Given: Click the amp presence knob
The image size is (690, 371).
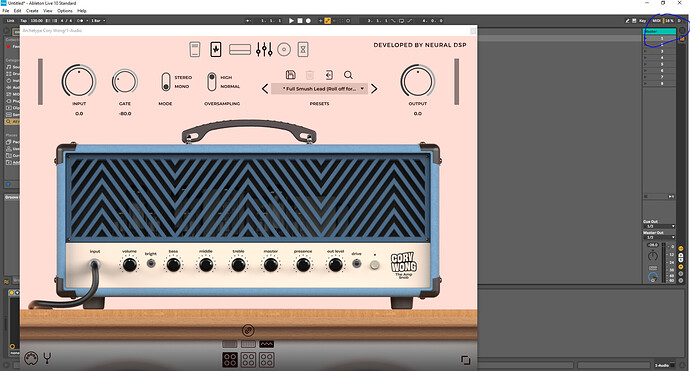Looking at the screenshot, I should tap(303, 265).
